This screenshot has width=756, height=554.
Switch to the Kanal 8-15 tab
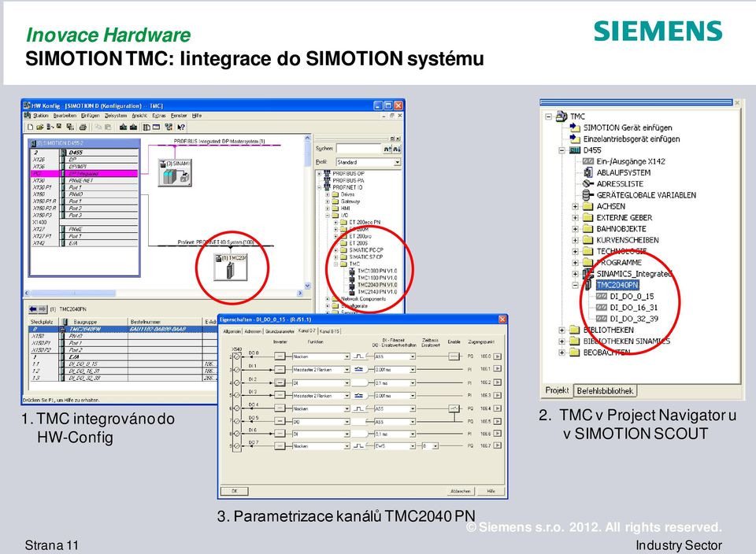(330, 331)
